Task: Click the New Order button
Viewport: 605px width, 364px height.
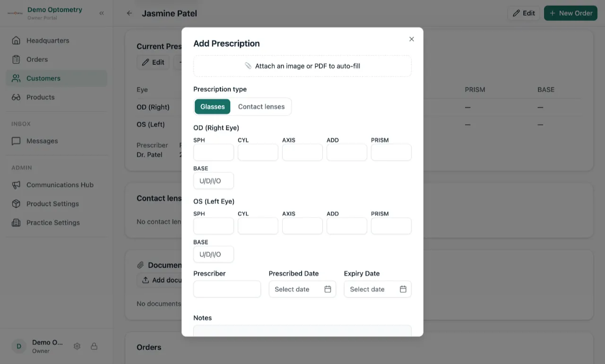Action: (x=570, y=13)
